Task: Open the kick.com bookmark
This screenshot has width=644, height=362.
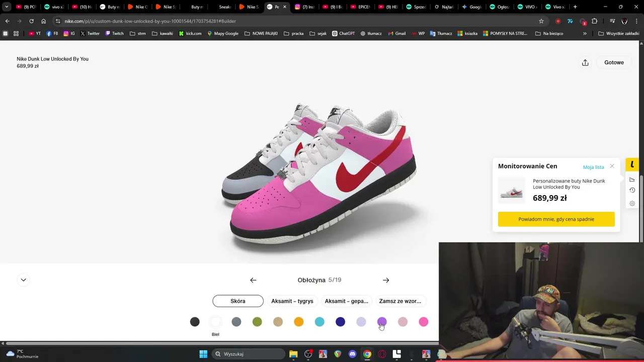Action: coord(190,34)
